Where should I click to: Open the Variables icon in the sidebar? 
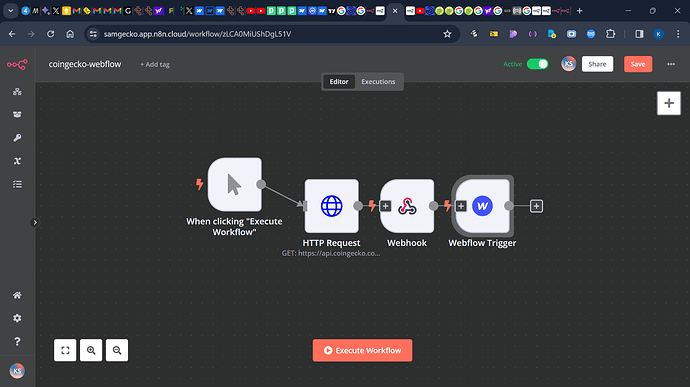17,161
